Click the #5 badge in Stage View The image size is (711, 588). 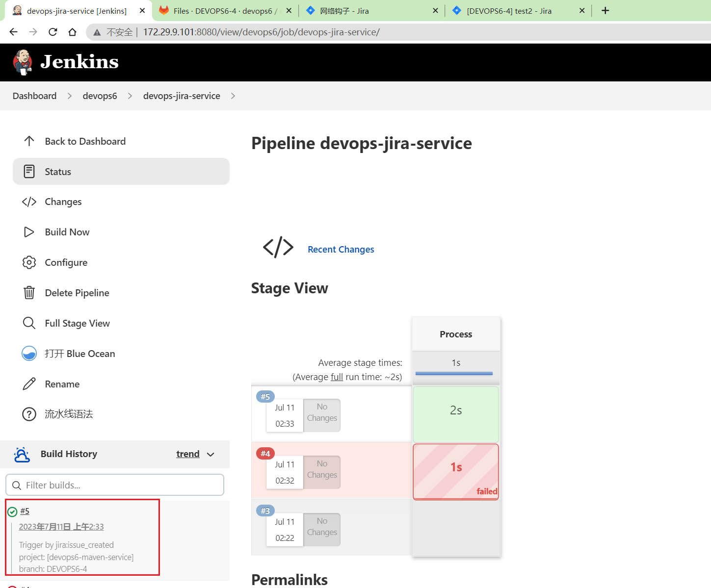265,397
